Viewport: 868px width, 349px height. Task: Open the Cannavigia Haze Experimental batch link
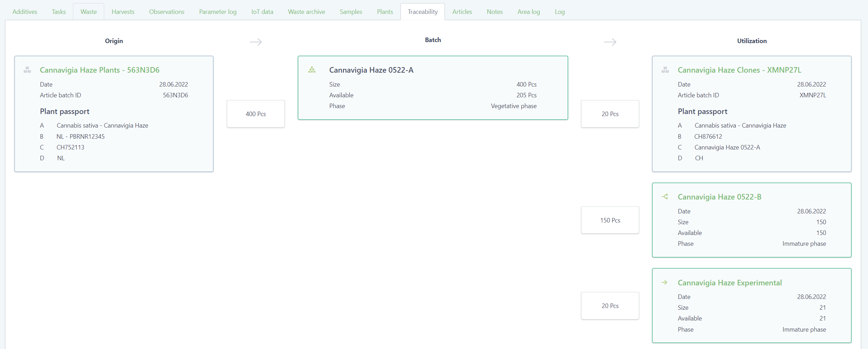[x=729, y=283]
